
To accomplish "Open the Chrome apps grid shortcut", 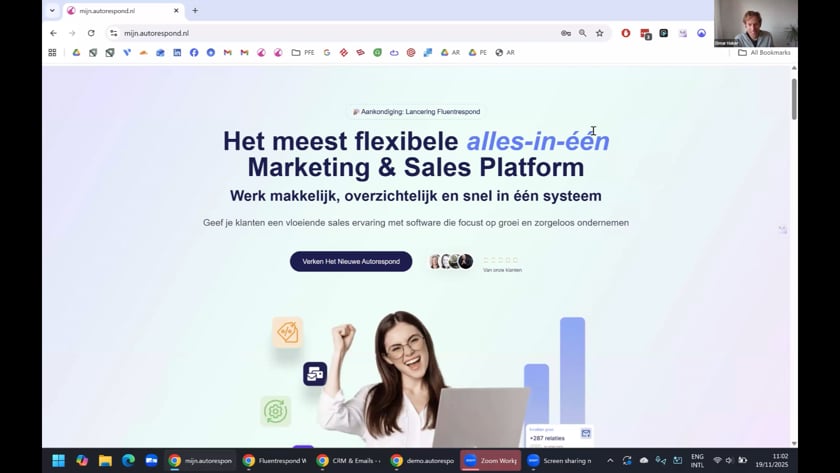I will coord(52,52).
